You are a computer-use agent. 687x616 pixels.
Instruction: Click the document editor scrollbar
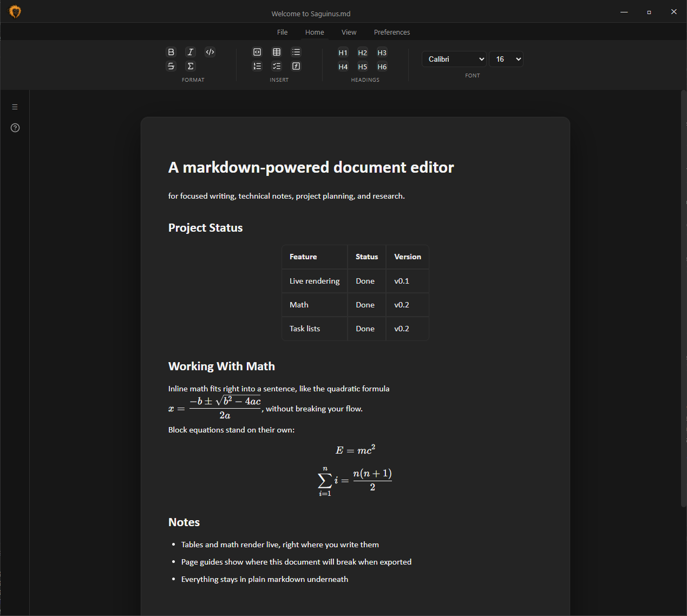[x=683, y=298]
